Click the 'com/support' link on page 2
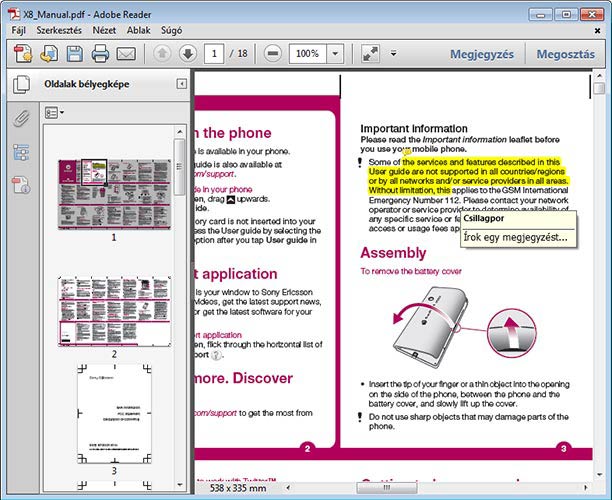 click(x=215, y=413)
